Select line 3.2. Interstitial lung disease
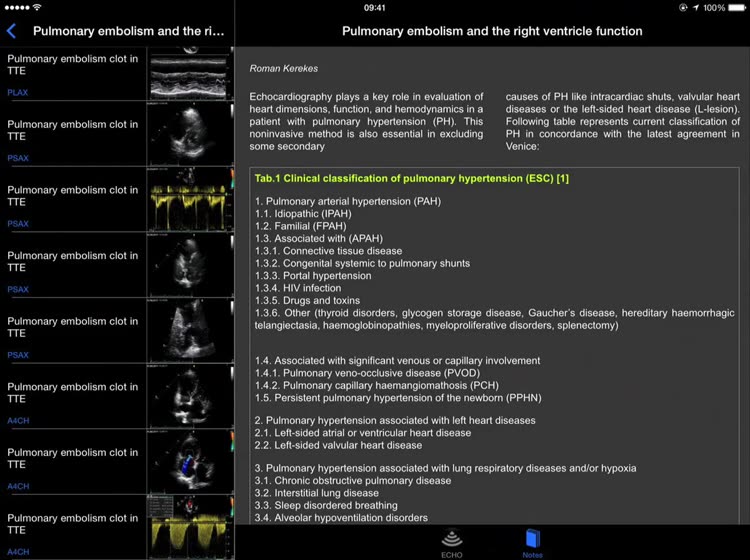750x560 pixels. click(x=317, y=493)
